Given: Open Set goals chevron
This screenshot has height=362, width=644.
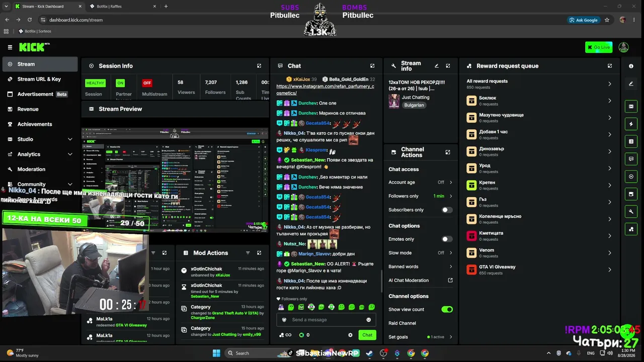Looking at the screenshot, I should 451,337.
